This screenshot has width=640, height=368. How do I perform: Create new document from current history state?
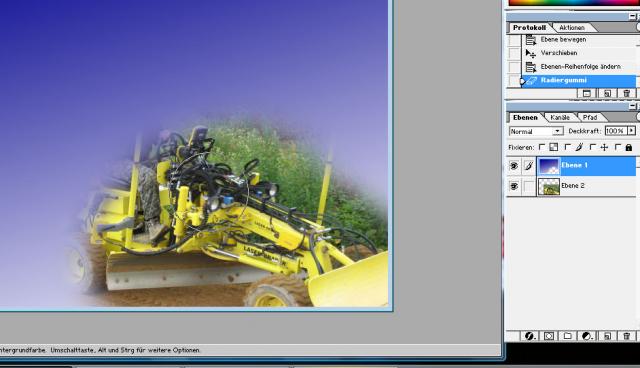587,93
